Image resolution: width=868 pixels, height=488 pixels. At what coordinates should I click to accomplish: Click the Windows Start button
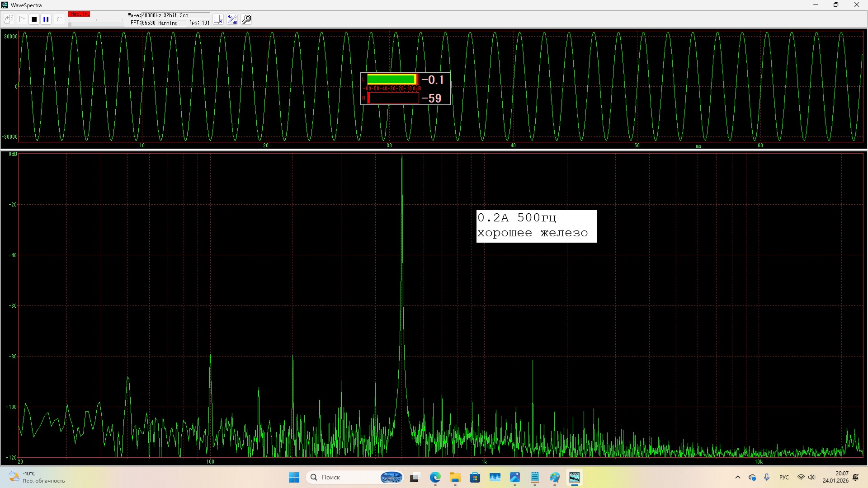(294, 477)
